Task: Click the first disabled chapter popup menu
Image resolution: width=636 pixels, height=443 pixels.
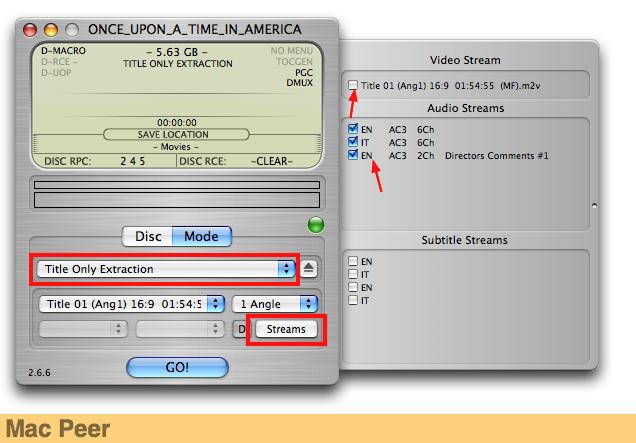Action: [83, 329]
